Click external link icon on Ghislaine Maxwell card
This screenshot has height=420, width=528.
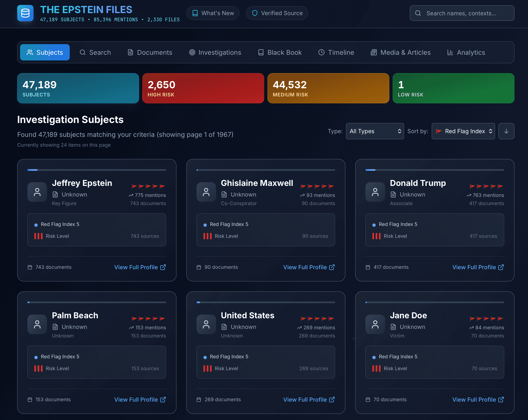332,267
